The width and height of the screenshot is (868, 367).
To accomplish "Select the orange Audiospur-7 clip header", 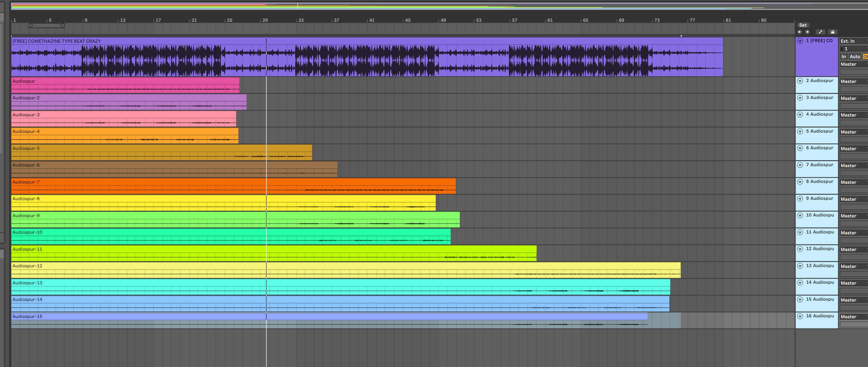I will coord(26,182).
